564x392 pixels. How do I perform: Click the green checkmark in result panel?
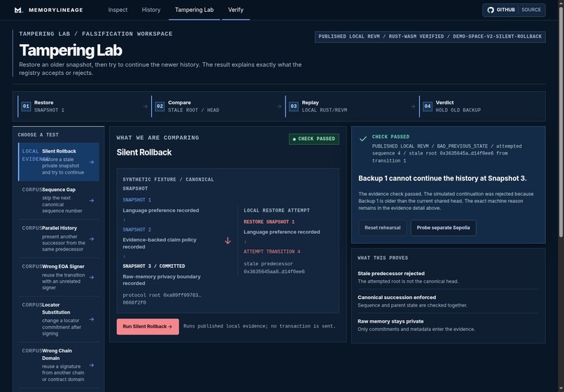coord(363,139)
